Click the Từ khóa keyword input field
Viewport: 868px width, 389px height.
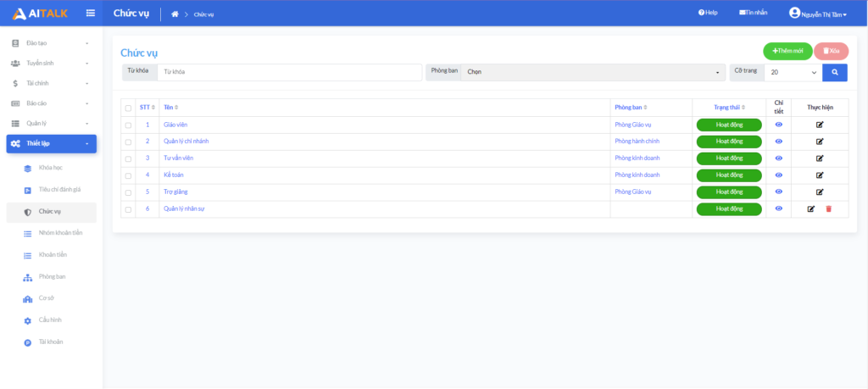coord(290,73)
